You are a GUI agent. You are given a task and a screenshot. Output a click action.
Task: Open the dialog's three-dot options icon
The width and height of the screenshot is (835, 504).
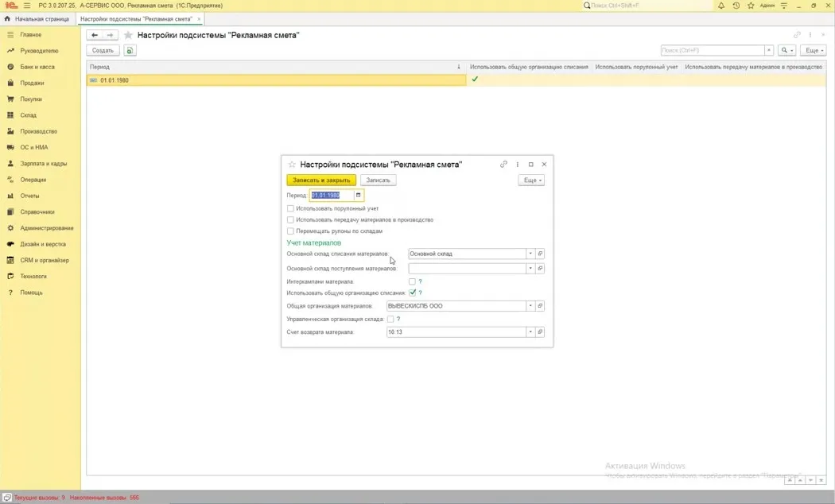pyautogui.click(x=518, y=165)
